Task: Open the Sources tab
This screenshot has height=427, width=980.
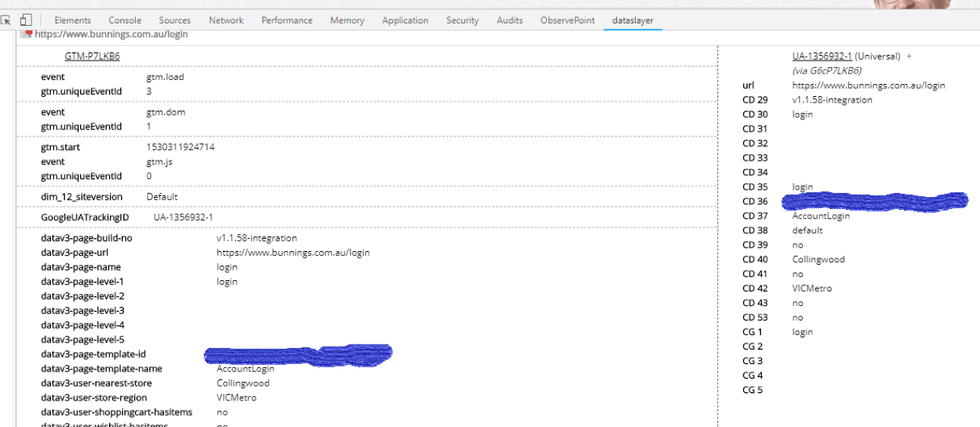Action: (x=175, y=20)
